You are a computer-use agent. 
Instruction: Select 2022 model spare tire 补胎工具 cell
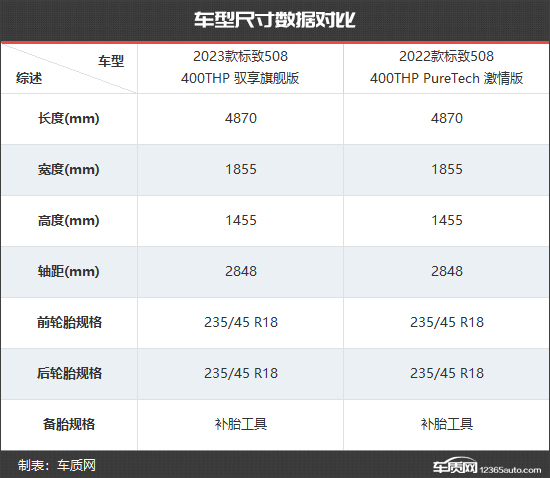click(x=447, y=424)
